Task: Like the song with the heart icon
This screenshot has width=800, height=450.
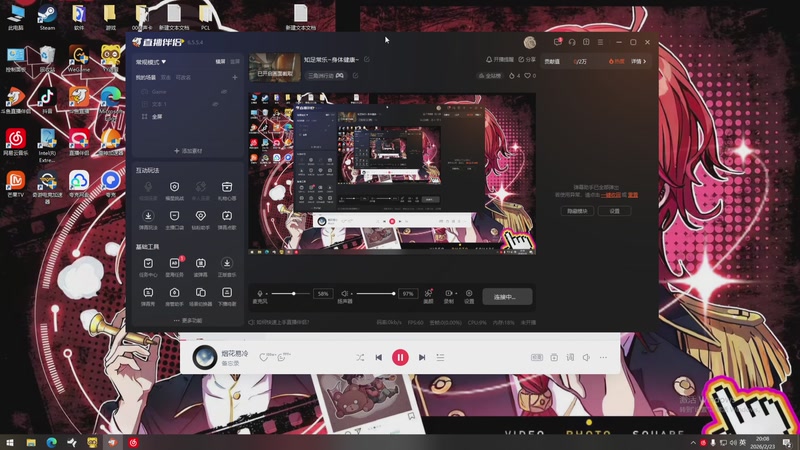Action: (x=264, y=357)
